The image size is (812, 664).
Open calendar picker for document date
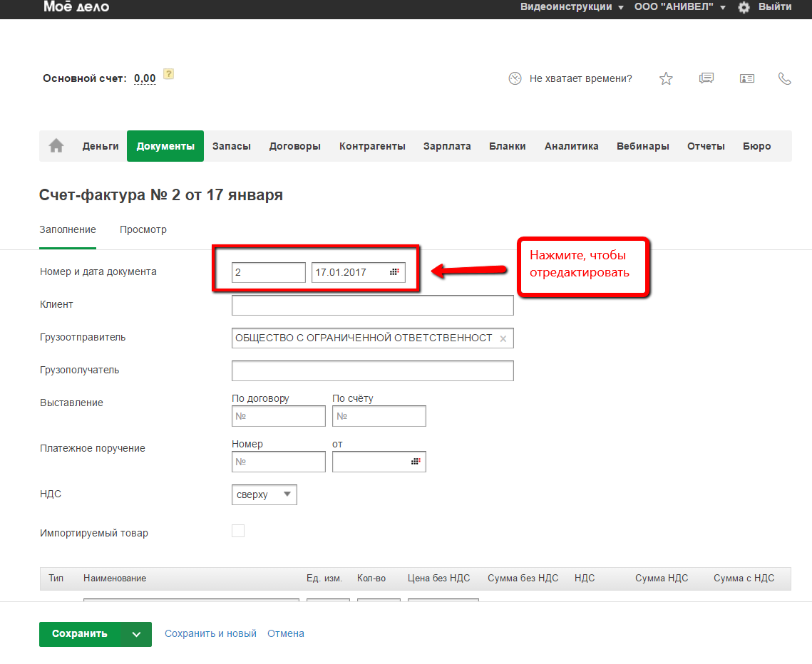(394, 272)
